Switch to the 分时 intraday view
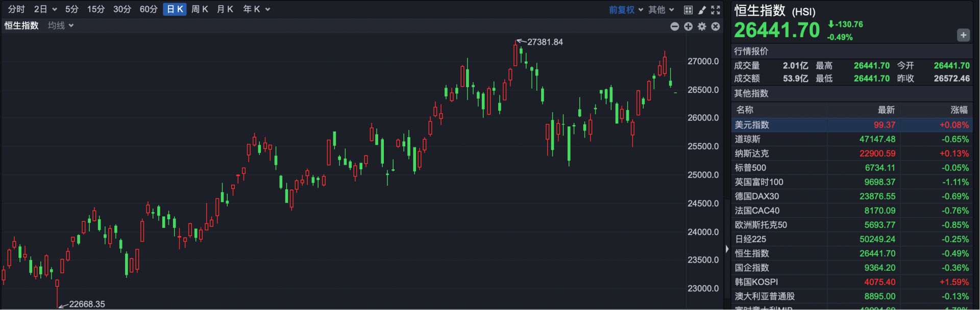Screen dimensions: 980x310 tap(16, 9)
